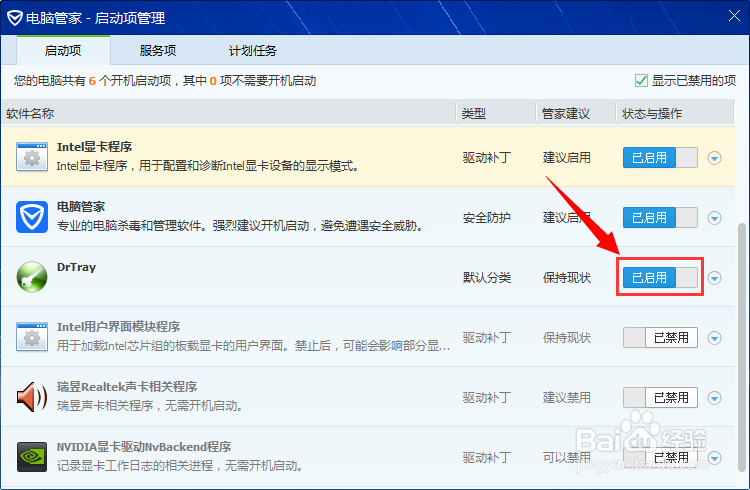The image size is (750, 490).
Task: Click the 电脑管家 blue shield row icon
Action: point(32,217)
